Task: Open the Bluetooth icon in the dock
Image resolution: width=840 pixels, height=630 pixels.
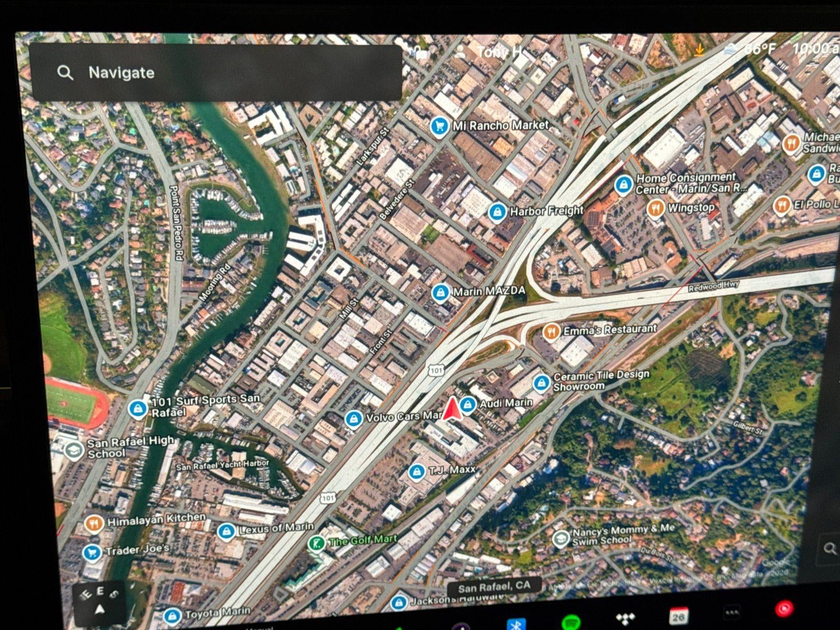Action: point(516,624)
